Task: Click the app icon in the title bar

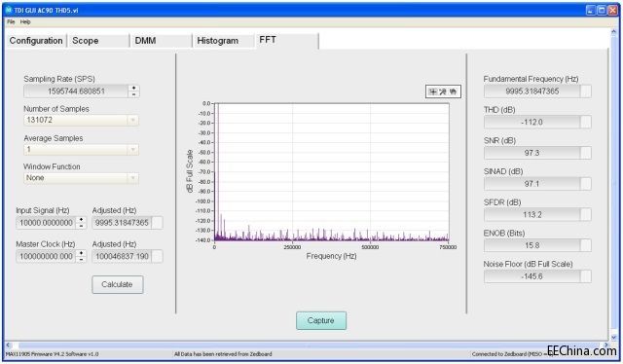Action: coord(9,10)
